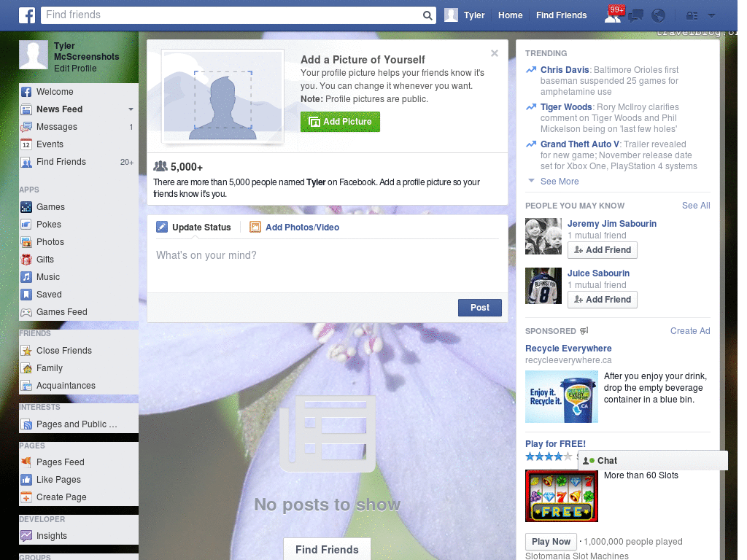Click the Recycle Everywhere ad image
747x560 pixels.
562,397
